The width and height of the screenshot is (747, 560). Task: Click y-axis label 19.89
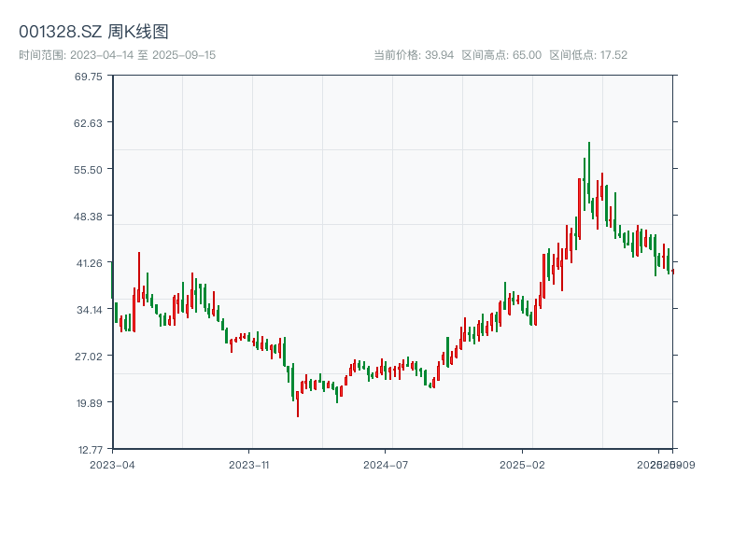coord(89,403)
